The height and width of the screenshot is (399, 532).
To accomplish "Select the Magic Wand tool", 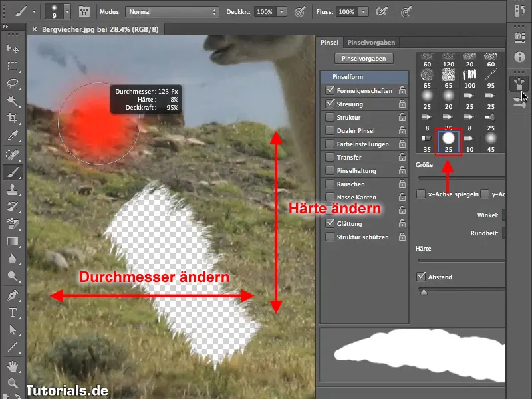I will click(13, 101).
